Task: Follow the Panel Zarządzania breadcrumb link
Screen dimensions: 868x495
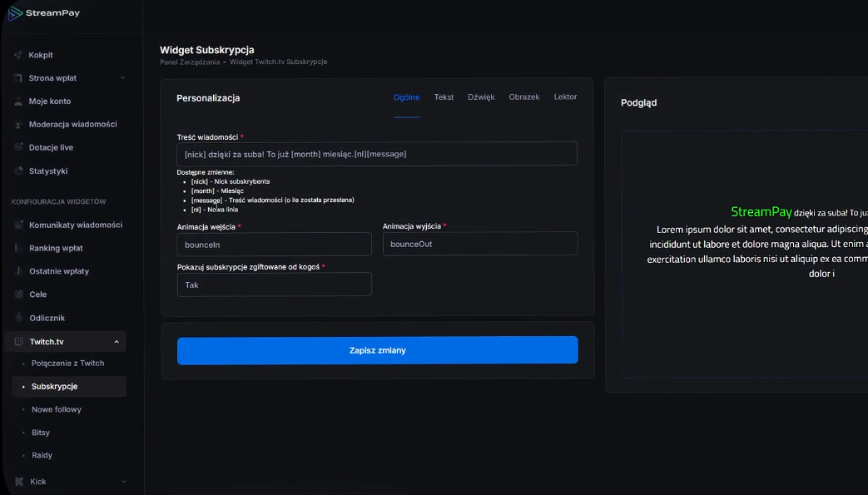Action: (x=190, y=62)
